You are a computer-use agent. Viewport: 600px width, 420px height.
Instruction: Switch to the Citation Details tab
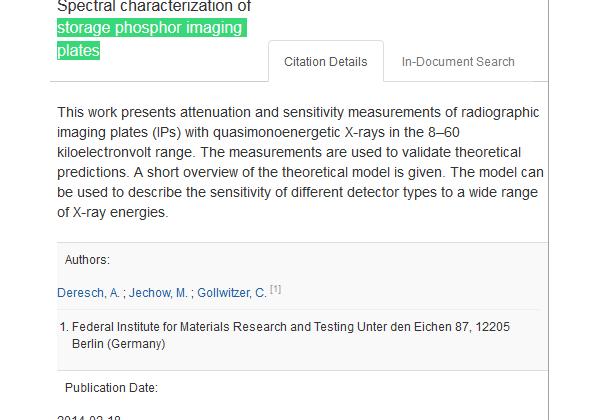[325, 62]
